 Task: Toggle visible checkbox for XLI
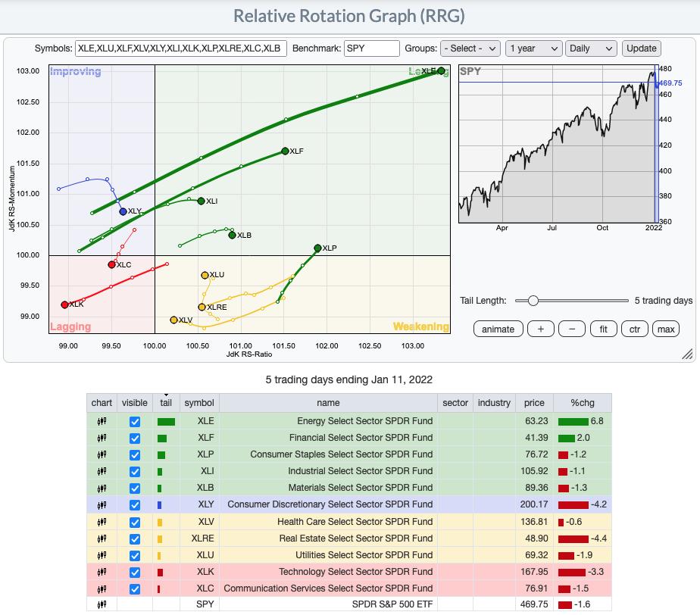pos(134,472)
